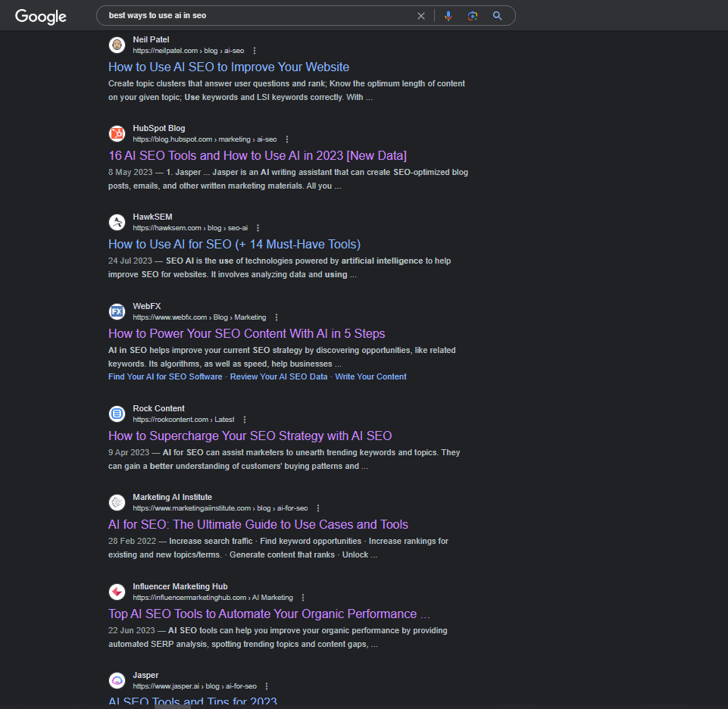Open three-dot menu for Marketing AI Institute result
The image size is (728, 709).
pyautogui.click(x=318, y=508)
